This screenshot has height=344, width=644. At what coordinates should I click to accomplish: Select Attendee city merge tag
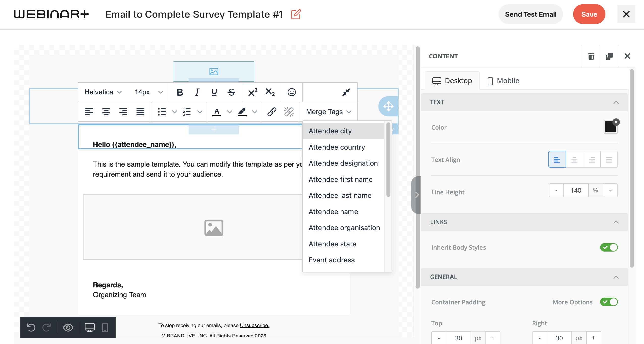coord(343,131)
